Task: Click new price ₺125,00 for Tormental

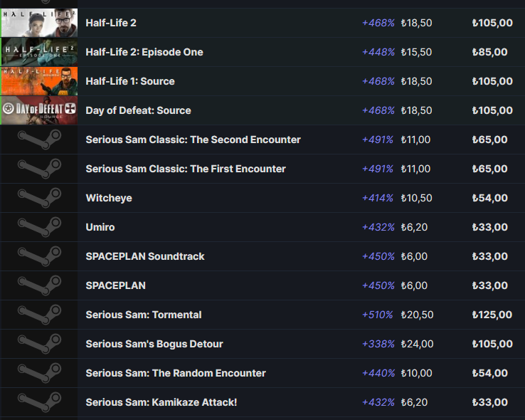Action: click(x=492, y=315)
